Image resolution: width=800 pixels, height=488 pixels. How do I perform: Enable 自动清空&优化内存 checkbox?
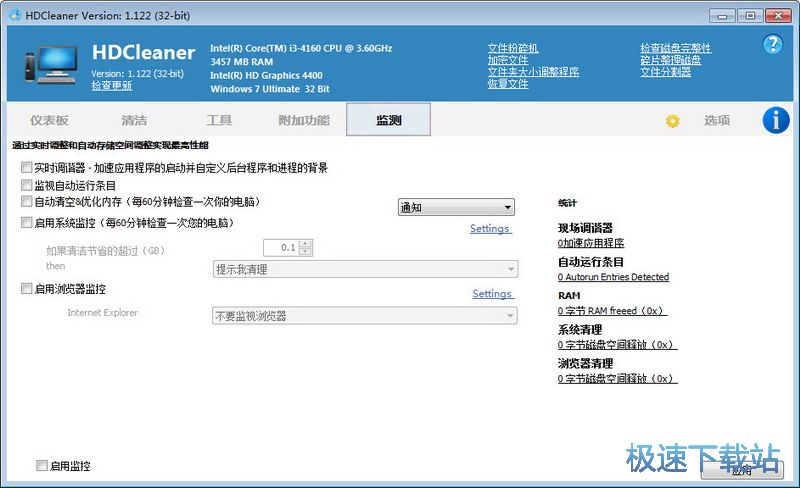(27, 201)
